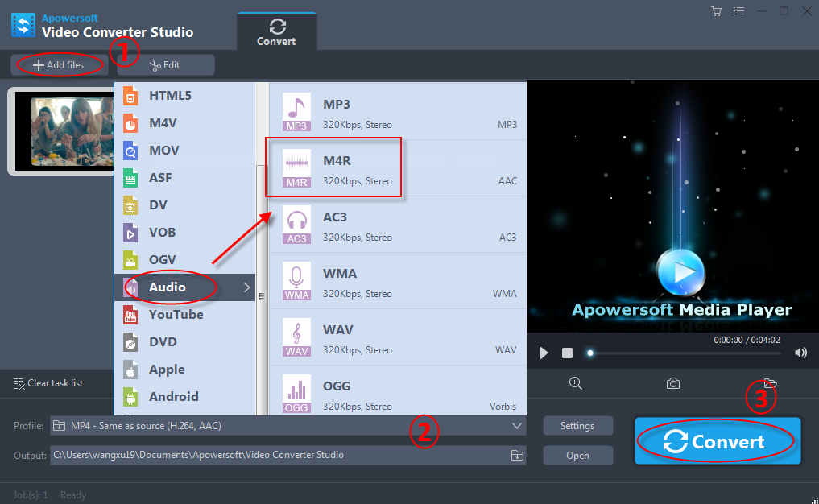Expand the Audio category submenu
The height and width of the screenshot is (504, 819).
pyautogui.click(x=184, y=287)
